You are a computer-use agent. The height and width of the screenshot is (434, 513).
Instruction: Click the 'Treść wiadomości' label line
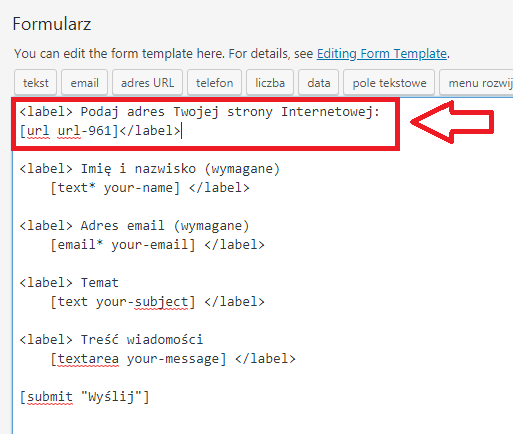pos(111,340)
